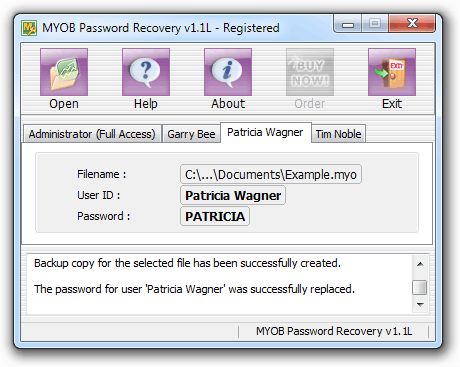Screen dimensions: 460x367
Task: Click the User ID field Patricia Wagner
Action: click(x=233, y=195)
